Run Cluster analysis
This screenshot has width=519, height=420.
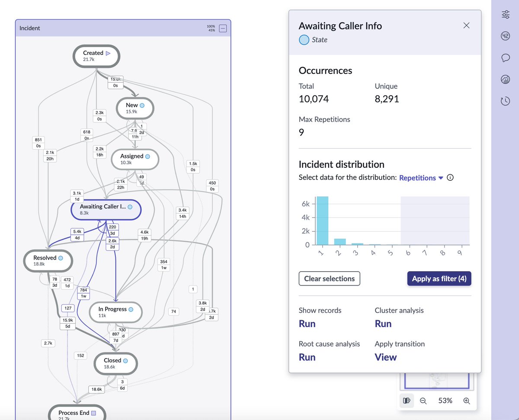[383, 324]
